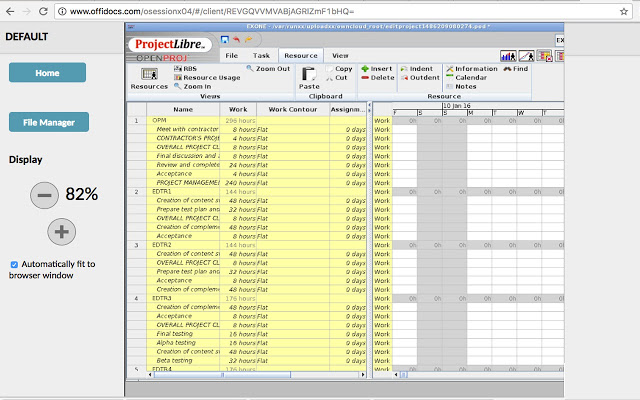Click the Find binoculars button
Screen dimensions: 640x400
pyautogui.click(x=516, y=69)
